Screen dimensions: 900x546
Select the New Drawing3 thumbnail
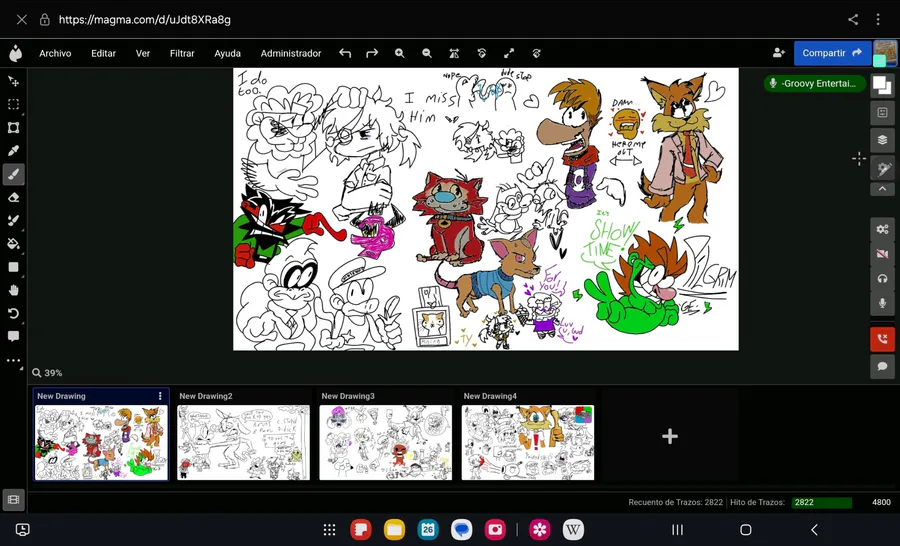pyautogui.click(x=386, y=442)
